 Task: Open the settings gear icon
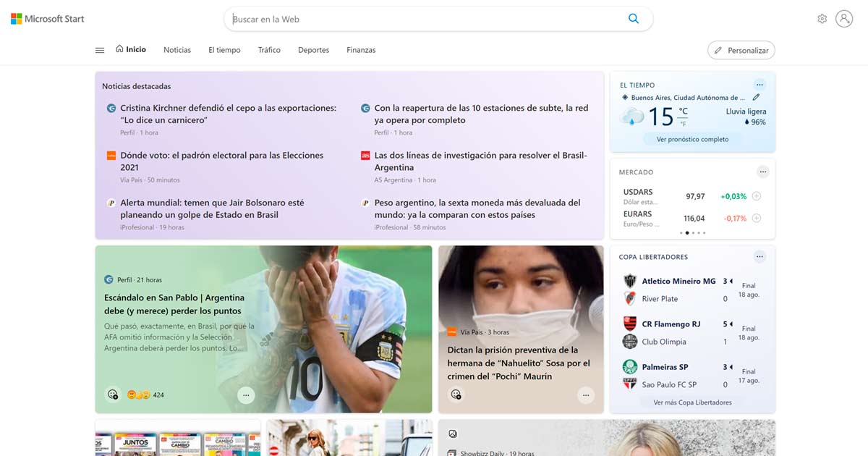click(822, 19)
